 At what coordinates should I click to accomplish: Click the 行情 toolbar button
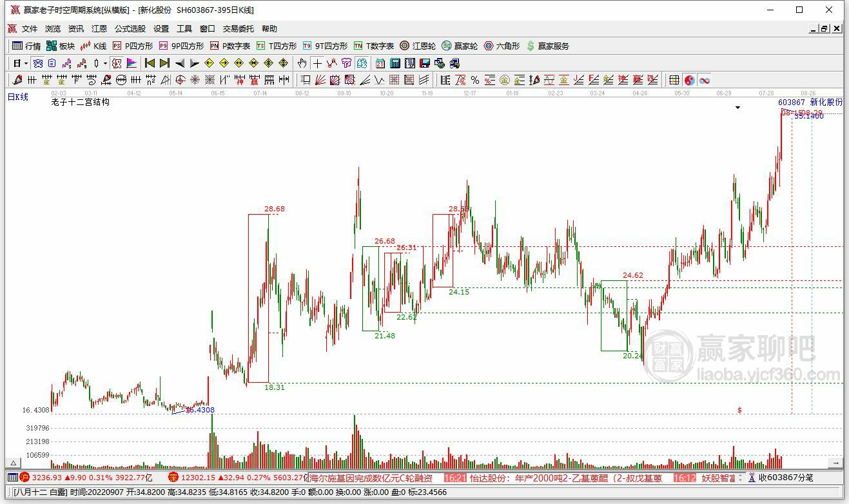[26, 46]
